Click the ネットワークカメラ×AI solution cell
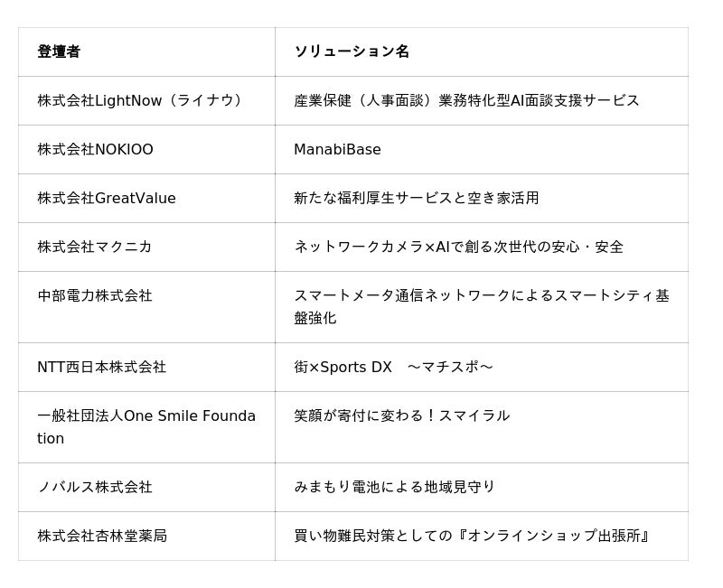723x588 pixels. tap(458, 247)
